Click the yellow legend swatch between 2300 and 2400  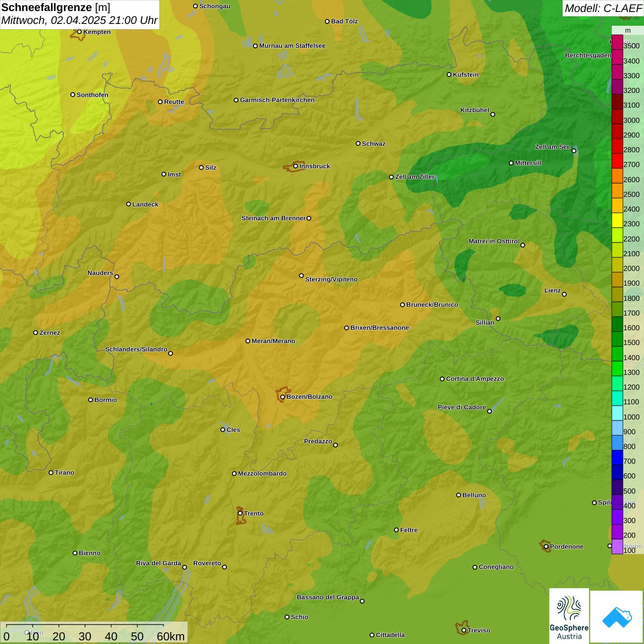617,220
